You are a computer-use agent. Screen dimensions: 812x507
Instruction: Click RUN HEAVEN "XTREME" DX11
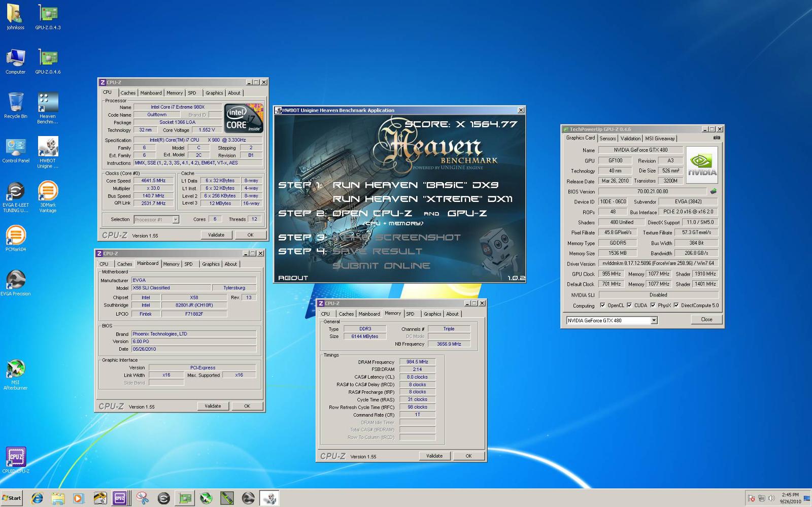422,199
